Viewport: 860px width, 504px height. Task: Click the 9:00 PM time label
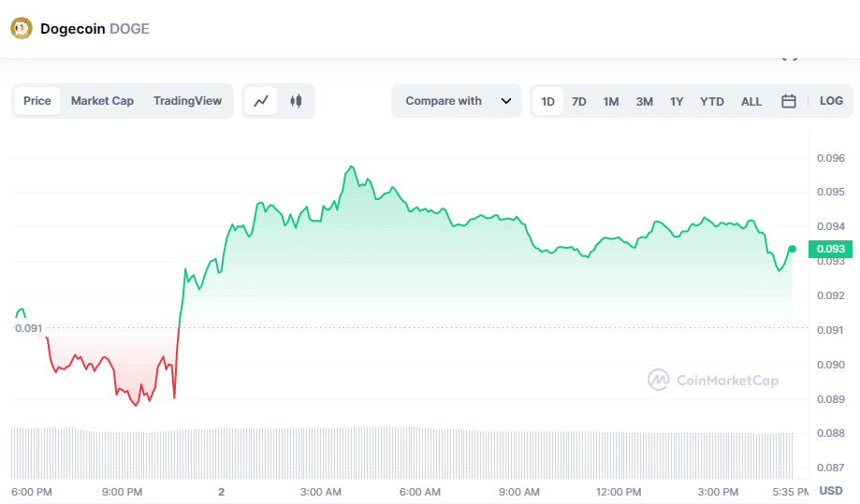[122, 492]
